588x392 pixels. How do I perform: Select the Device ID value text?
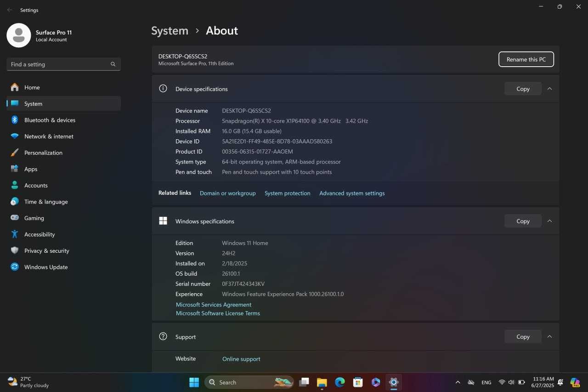click(x=277, y=142)
